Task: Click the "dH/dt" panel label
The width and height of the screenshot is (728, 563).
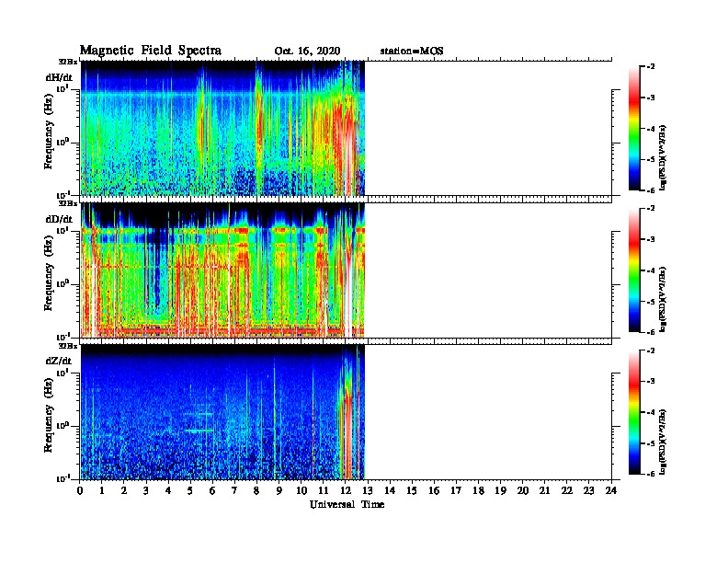Action: (x=59, y=77)
